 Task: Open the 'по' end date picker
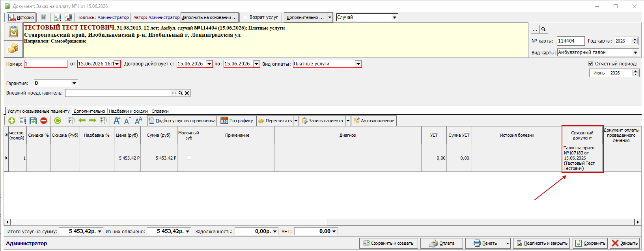click(256, 64)
